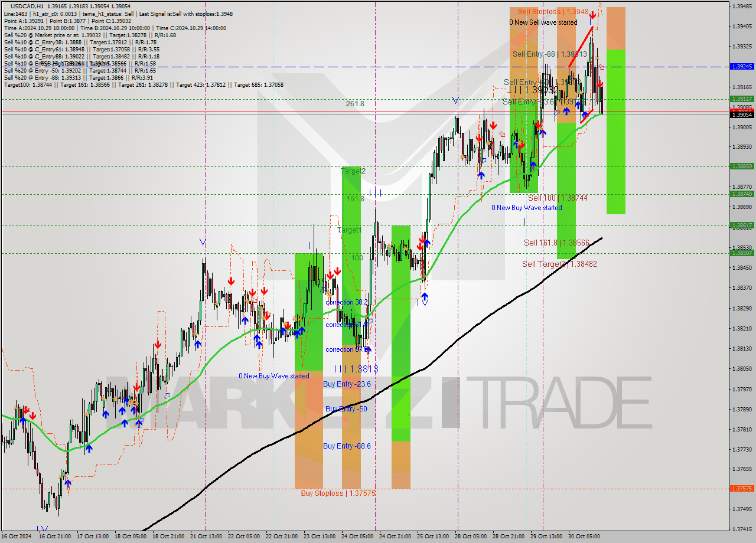
Task: Click the '25 Oct 13:00' time label
Action: 434,537
